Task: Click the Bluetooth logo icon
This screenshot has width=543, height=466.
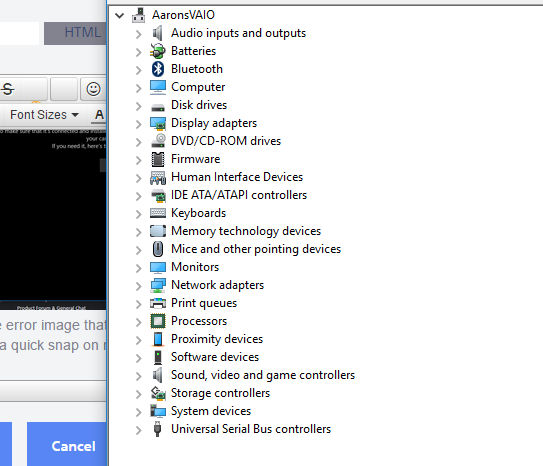Action: 158,69
